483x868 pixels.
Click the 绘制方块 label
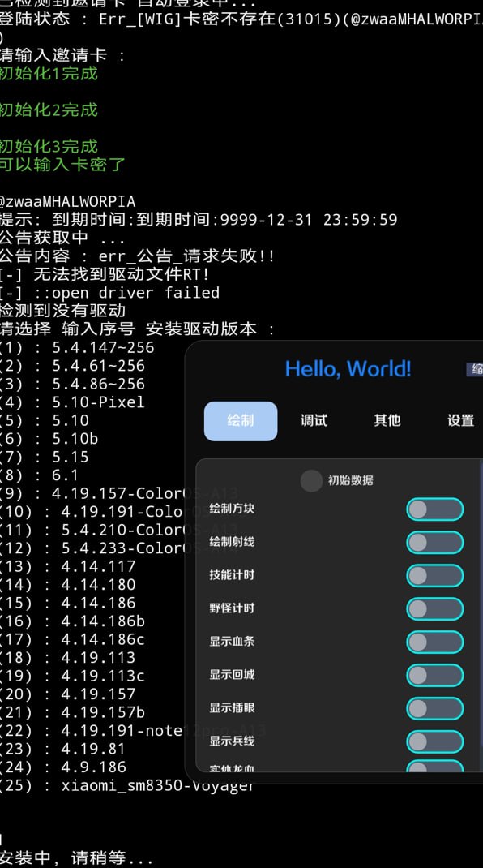232,508
